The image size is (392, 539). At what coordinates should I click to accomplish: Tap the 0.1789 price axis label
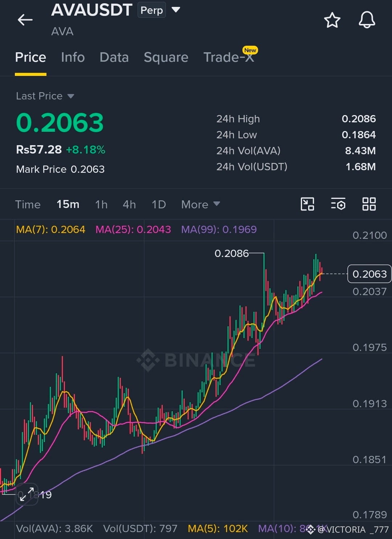click(x=369, y=515)
